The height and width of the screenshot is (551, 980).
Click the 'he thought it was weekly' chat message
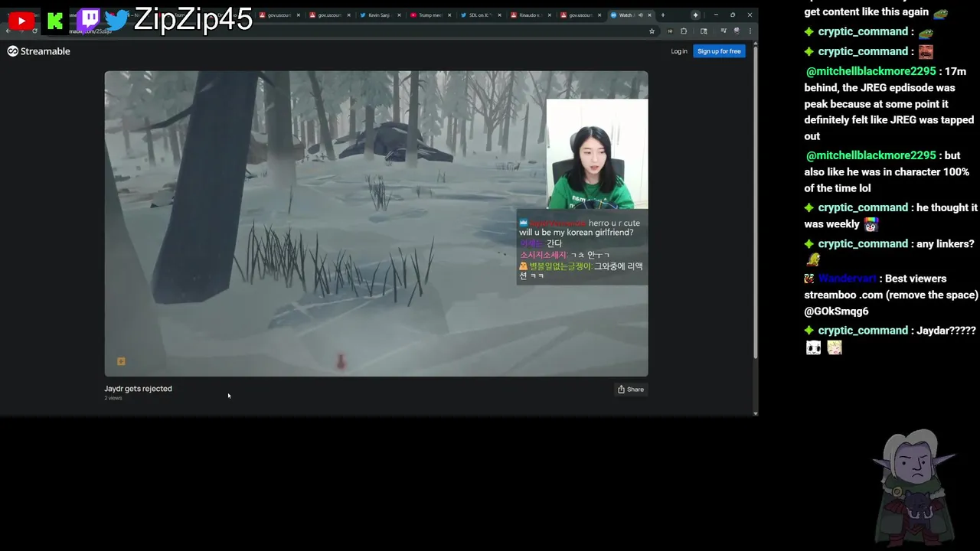(x=891, y=216)
